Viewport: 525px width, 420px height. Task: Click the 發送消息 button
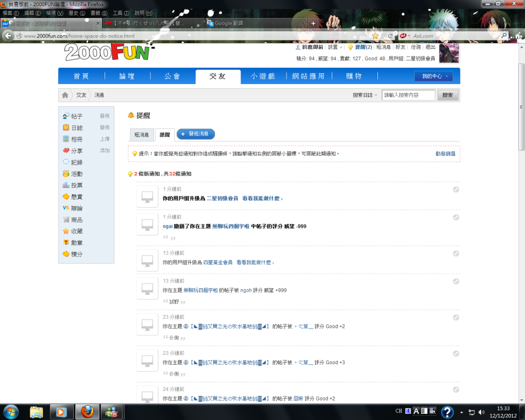click(195, 134)
